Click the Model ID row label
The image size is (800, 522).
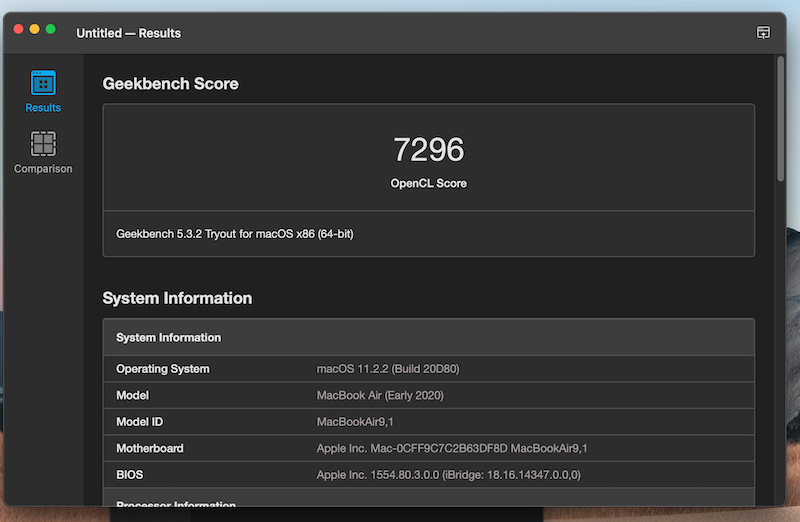coord(139,422)
